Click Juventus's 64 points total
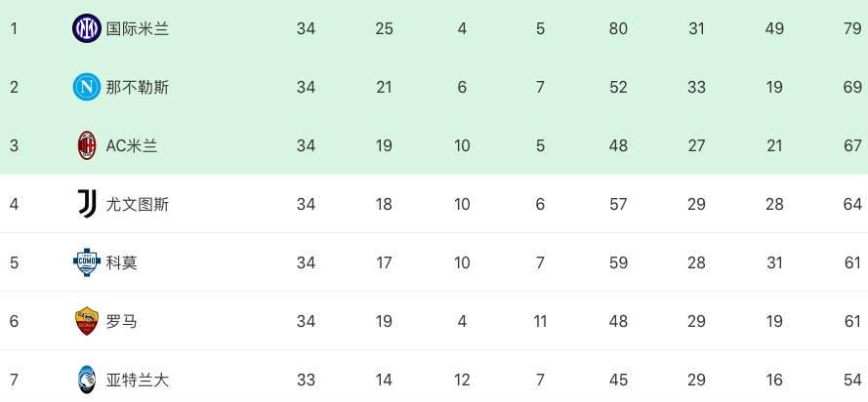This screenshot has height=402, width=868. [852, 204]
